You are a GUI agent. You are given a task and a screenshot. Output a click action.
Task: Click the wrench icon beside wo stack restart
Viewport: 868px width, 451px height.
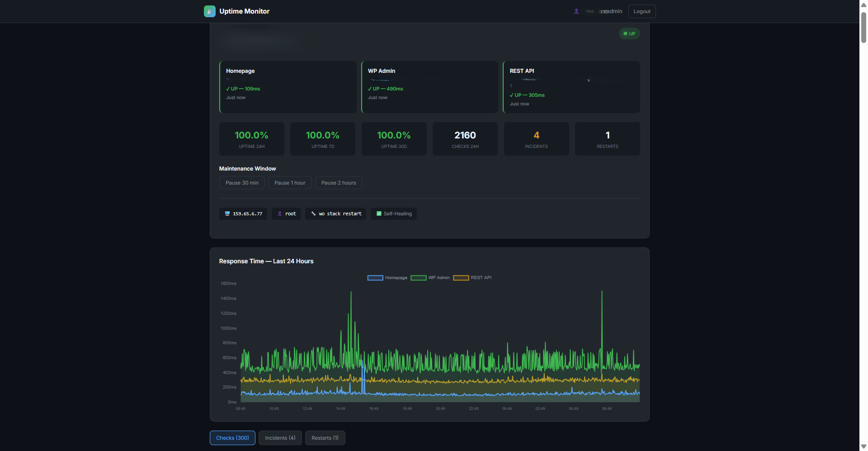[x=313, y=214]
